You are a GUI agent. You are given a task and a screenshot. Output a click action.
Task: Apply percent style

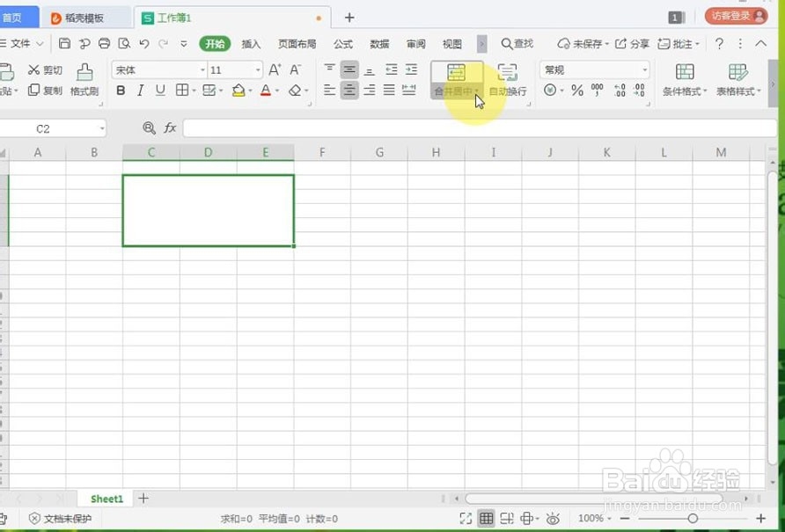[577, 91]
